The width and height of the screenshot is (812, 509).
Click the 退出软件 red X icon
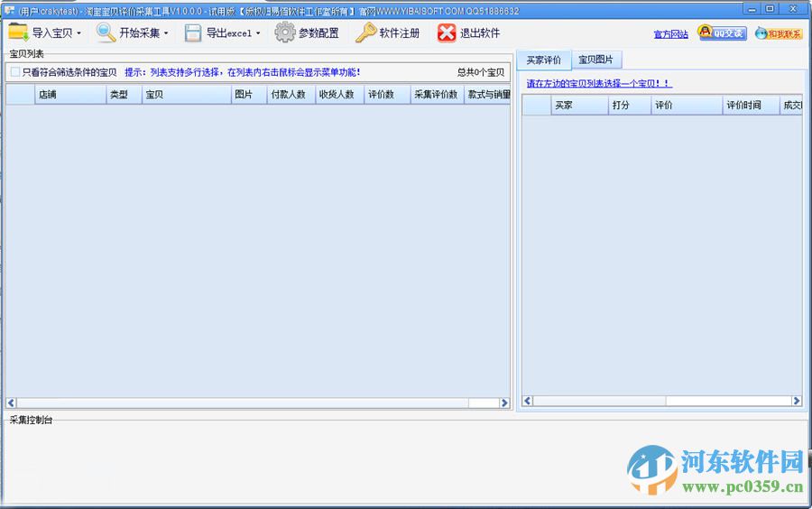click(x=447, y=32)
